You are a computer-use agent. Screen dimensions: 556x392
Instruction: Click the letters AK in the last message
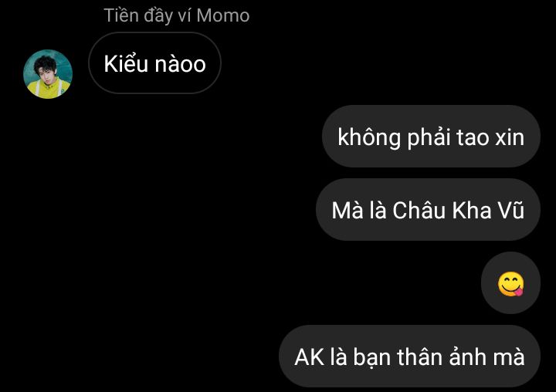(x=309, y=357)
